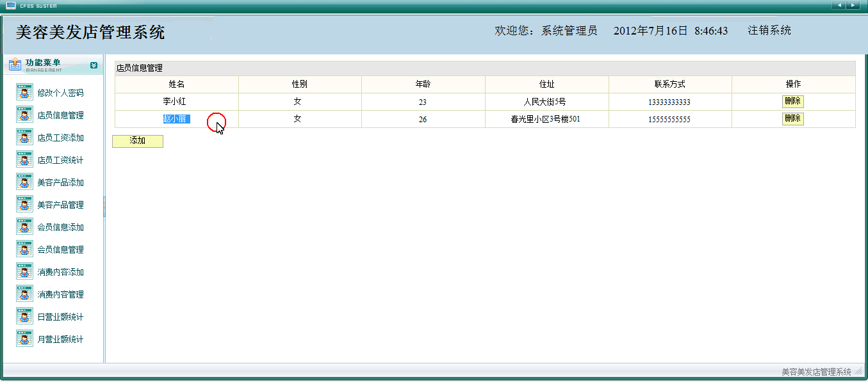The image size is (868, 382).
Task: Open 月营业额统计 menu link
Action: [60, 339]
